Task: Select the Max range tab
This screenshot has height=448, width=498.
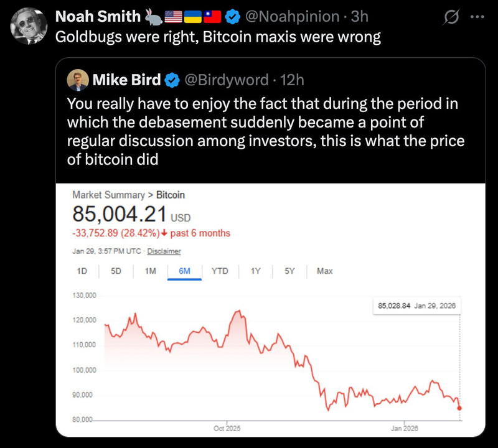Action: tap(324, 271)
